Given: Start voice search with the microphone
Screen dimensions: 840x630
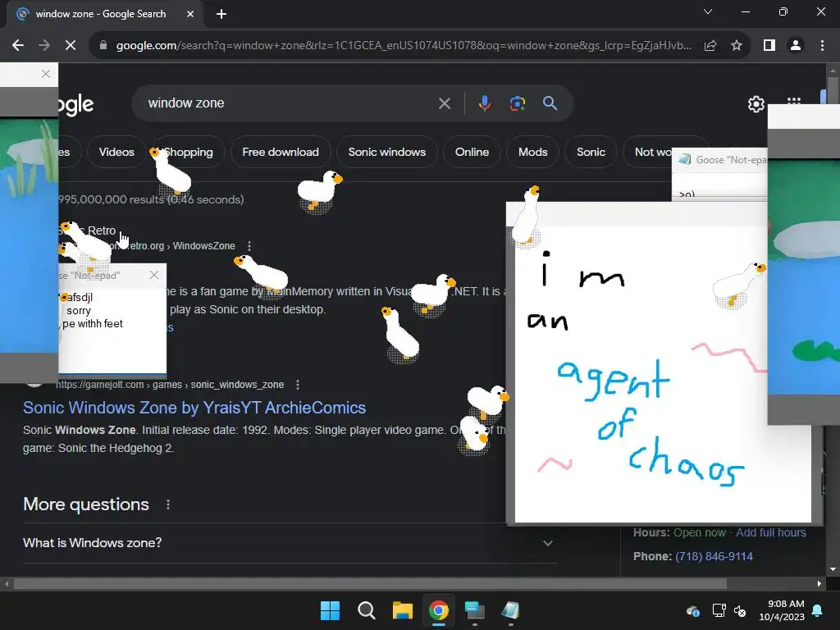Looking at the screenshot, I should pyautogui.click(x=484, y=103).
